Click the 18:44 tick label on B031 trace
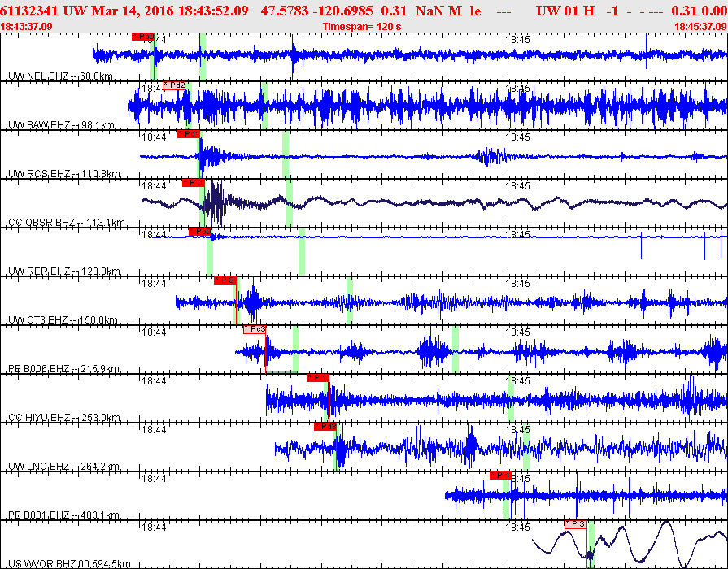 [x=154, y=479]
